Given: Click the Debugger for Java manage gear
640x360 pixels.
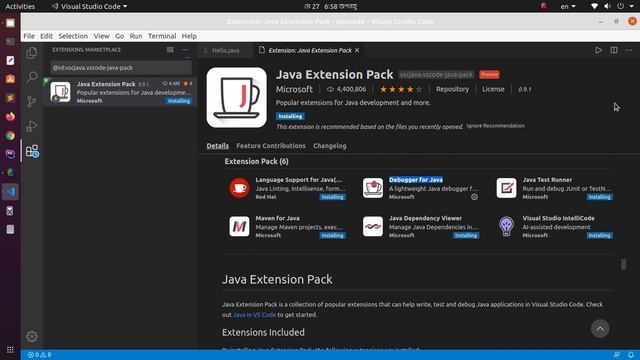Looking at the screenshot, I should click(474, 197).
